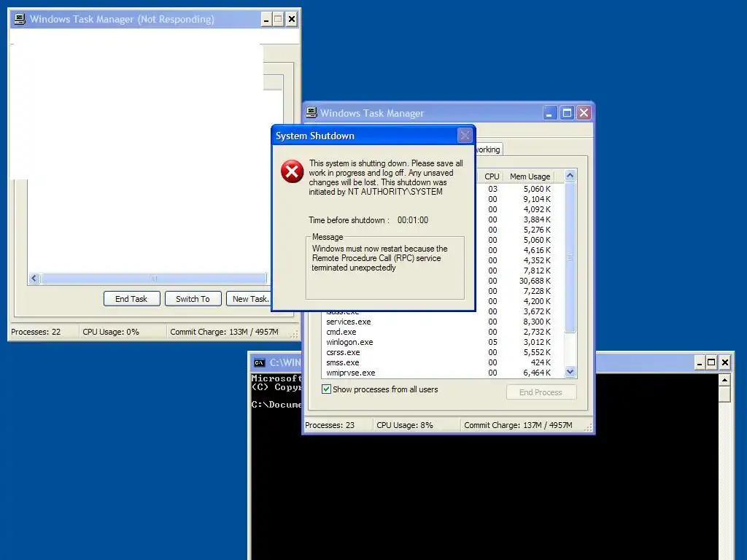The width and height of the screenshot is (747, 560).
Task: Click the command prompt scrollbar up arrow
Action: point(724,380)
